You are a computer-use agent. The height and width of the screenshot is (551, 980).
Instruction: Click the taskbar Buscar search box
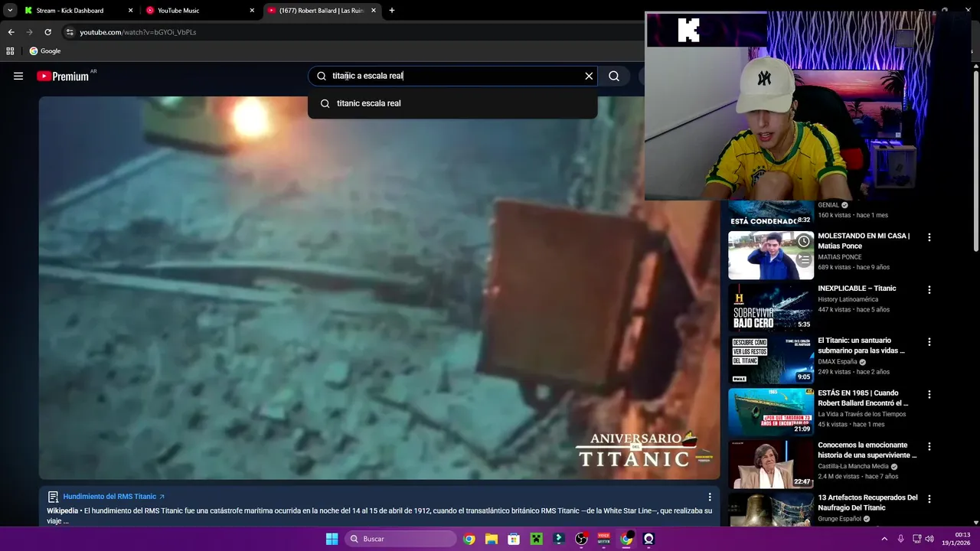click(x=401, y=539)
